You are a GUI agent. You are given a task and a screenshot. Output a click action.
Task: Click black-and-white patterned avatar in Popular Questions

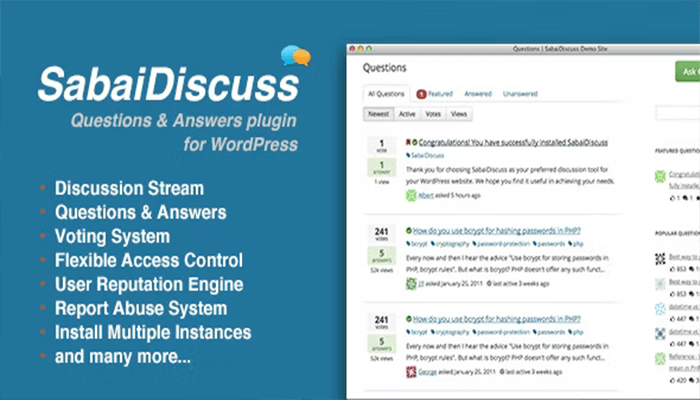[x=660, y=258]
